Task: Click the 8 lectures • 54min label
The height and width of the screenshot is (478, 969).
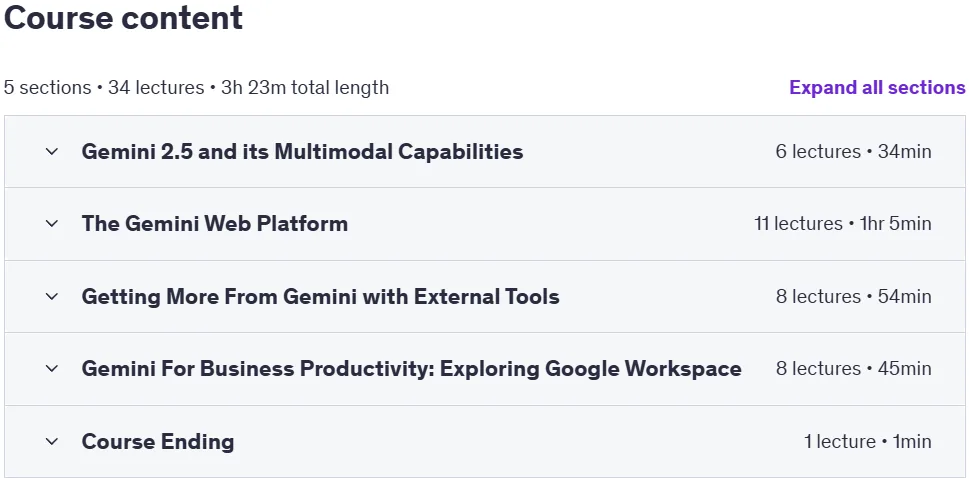Action: tap(853, 296)
